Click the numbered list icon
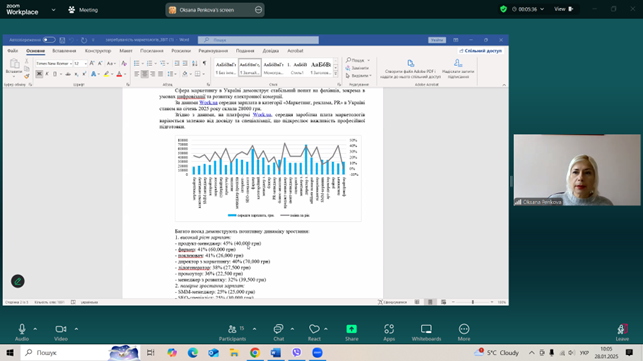The width and height of the screenshot is (643, 361). click(150, 63)
